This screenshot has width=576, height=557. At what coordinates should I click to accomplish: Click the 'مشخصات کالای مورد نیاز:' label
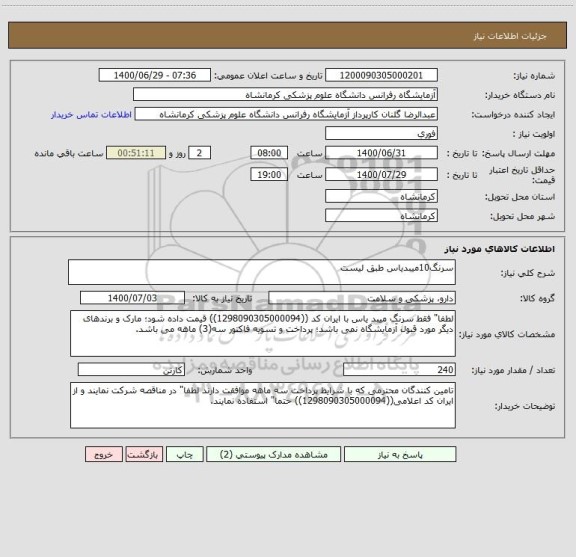coord(508,334)
